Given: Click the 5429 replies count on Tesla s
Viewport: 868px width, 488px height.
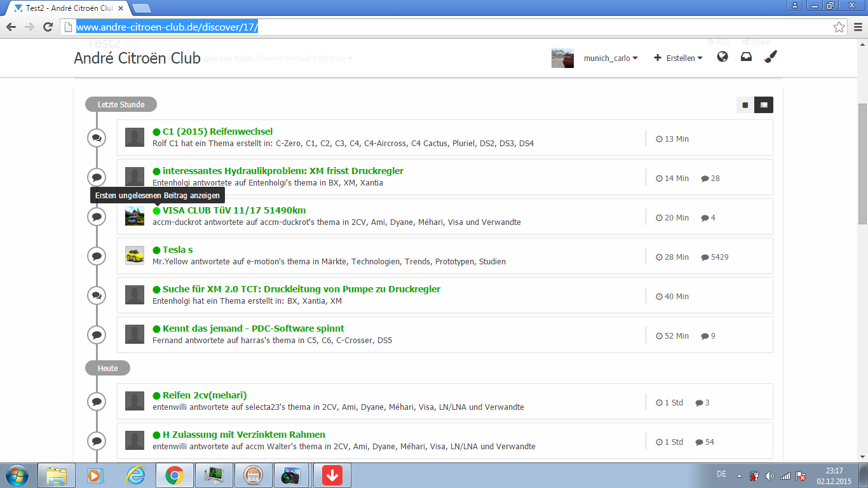Looking at the screenshot, I should pyautogui.click(x=714, y=257).
